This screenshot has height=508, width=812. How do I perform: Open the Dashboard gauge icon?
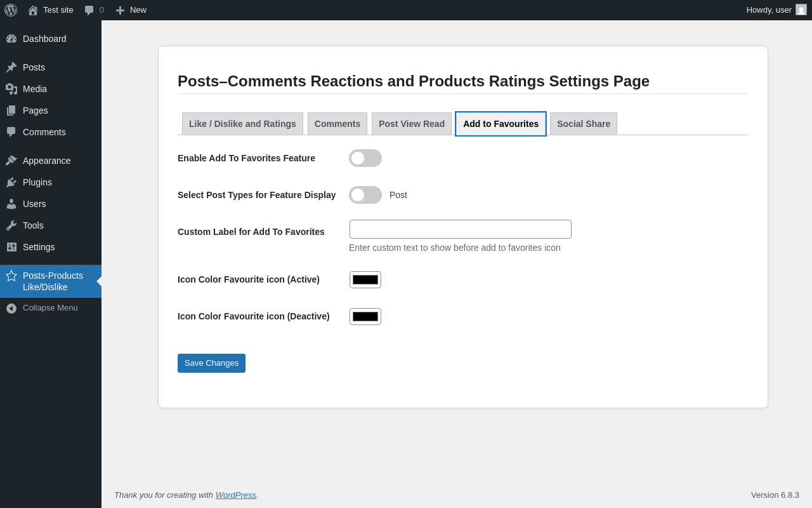tap(11, 39)
